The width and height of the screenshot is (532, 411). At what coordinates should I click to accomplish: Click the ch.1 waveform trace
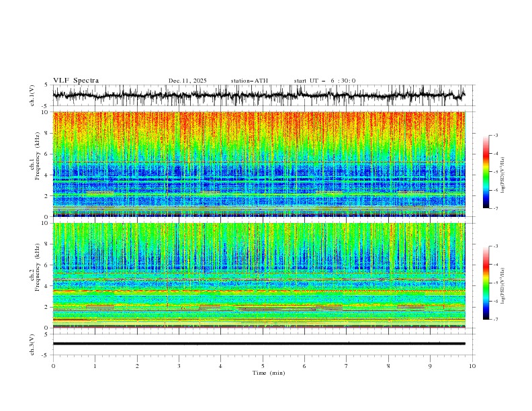pos(259,95)
